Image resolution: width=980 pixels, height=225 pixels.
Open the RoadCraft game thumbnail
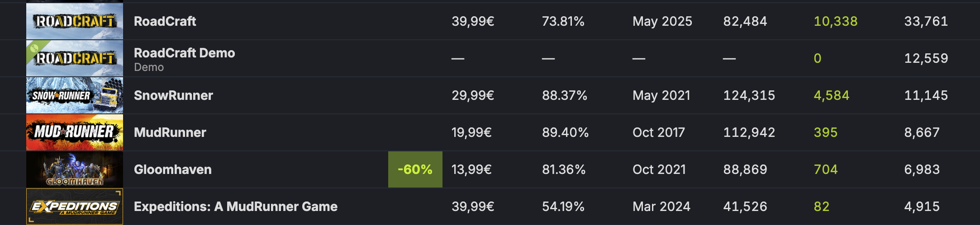point(75,21)
